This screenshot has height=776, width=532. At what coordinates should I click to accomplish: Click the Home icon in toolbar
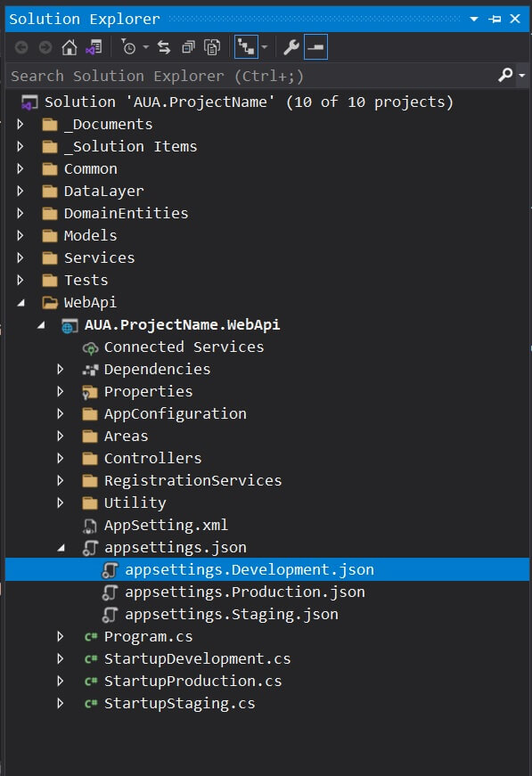70,47
